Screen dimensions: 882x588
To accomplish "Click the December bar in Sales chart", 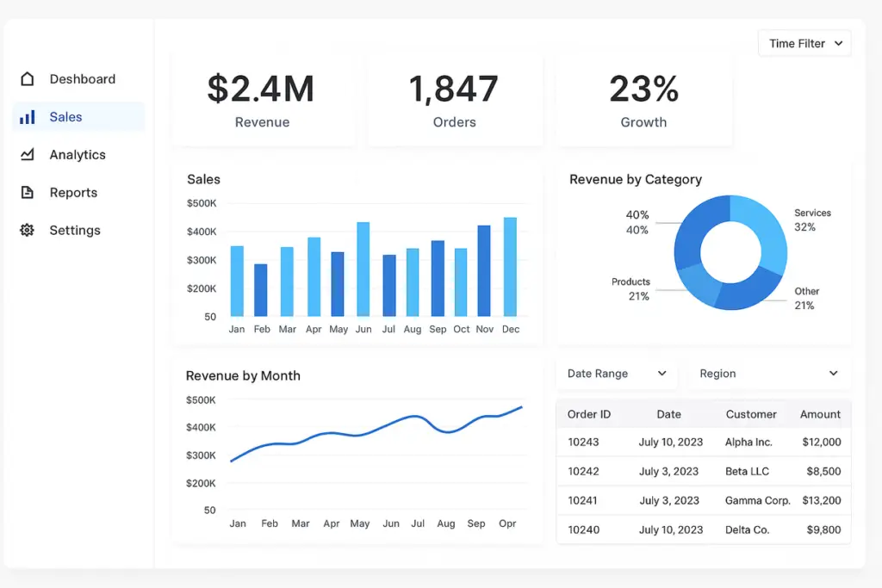I will point(510,267).
